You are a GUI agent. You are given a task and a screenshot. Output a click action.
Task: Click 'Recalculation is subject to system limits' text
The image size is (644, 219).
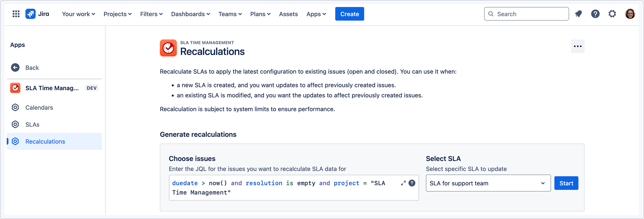[247, 109]
